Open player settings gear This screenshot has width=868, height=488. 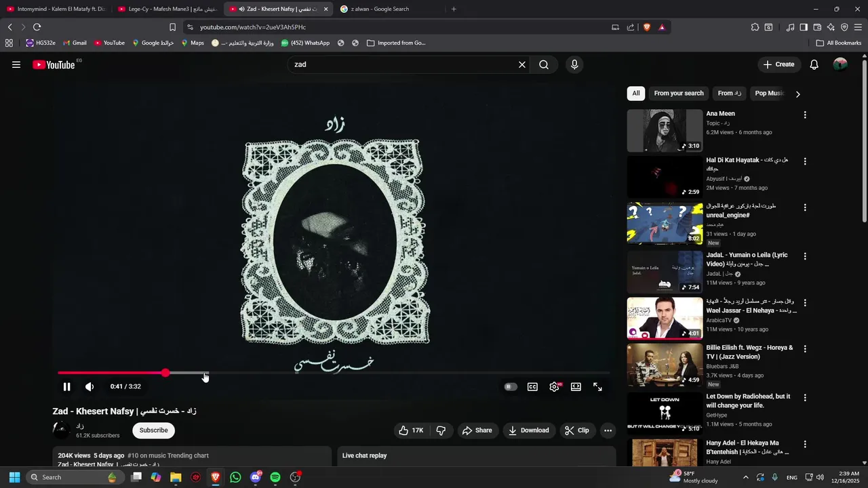555,387
